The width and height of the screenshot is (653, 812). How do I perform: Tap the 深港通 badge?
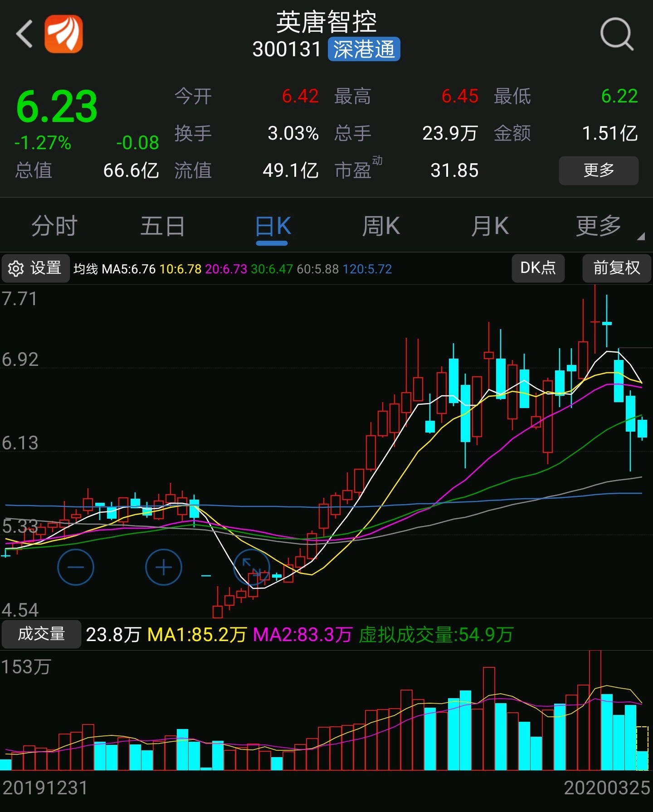[x=364, y=49]
